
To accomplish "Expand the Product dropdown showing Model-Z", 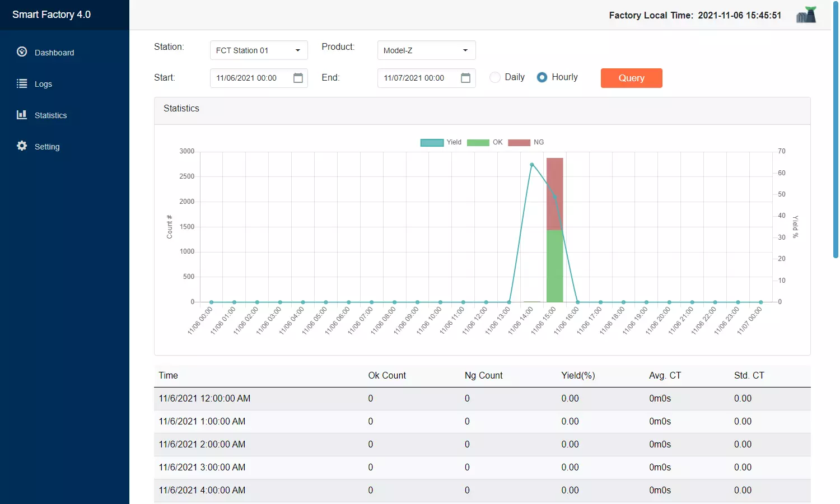I will pyautogui.click(x=426, y=50).
